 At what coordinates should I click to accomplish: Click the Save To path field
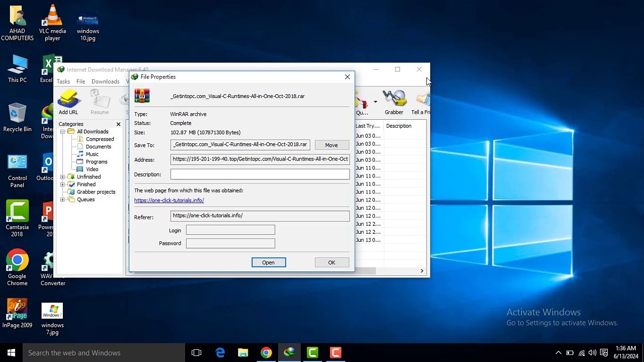(x=240, y=145)
